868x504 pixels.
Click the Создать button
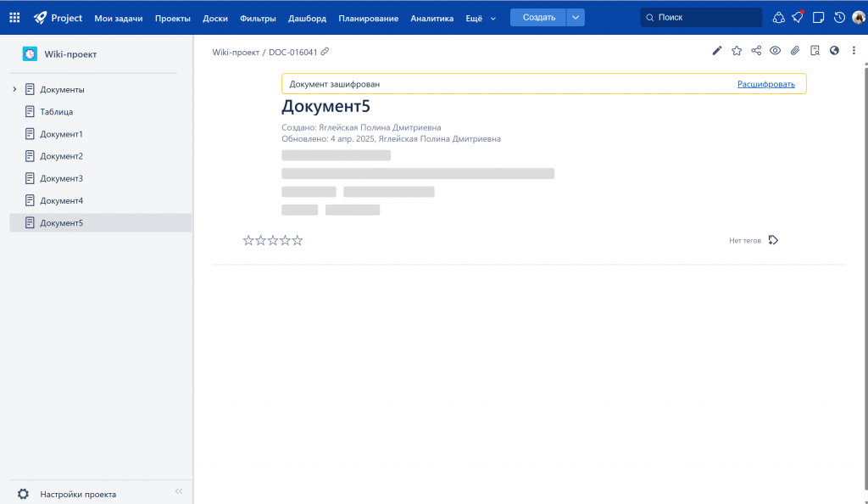pyautogui.click(x=538, y=18)
